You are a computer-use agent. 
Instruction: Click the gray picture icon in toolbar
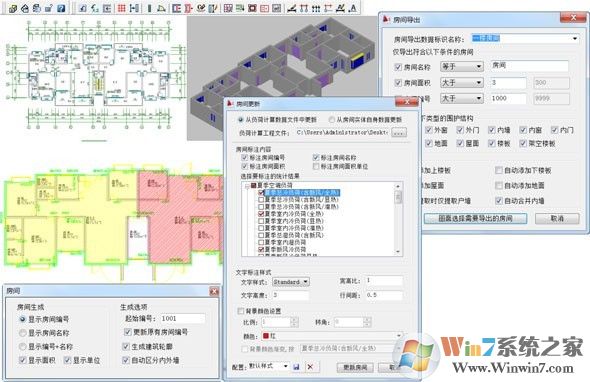277,8
